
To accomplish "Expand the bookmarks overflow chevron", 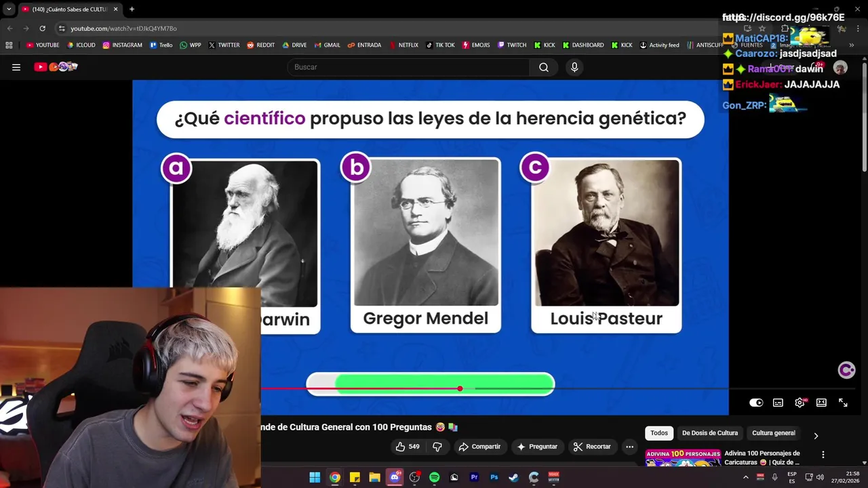I will point(851,45).
